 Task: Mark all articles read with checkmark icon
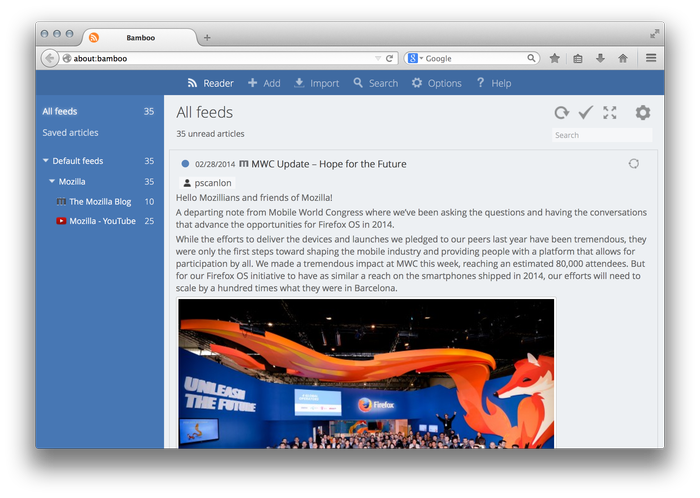tap(586, 112)
